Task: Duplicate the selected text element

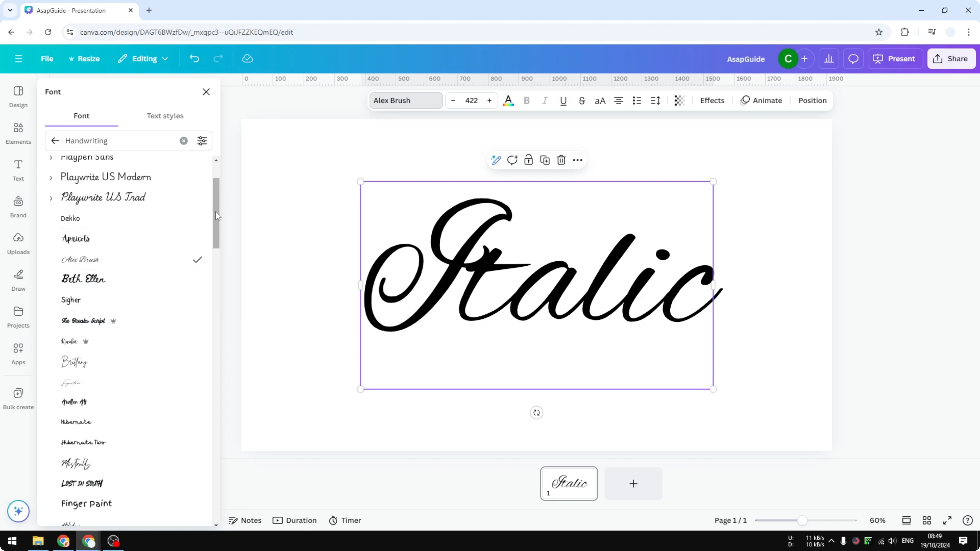Action: click(x=545, y=160)
